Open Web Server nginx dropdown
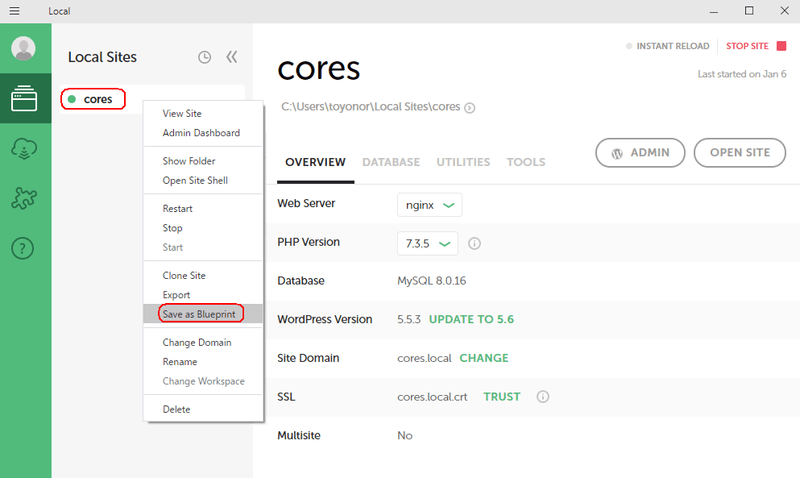This screenshot has width=800, height=478. click(430, 205)
